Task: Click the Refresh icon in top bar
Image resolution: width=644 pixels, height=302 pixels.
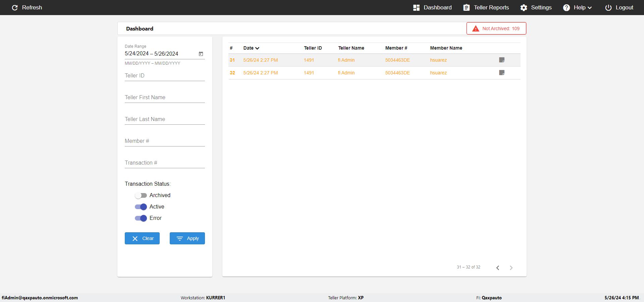Action: 15,7
